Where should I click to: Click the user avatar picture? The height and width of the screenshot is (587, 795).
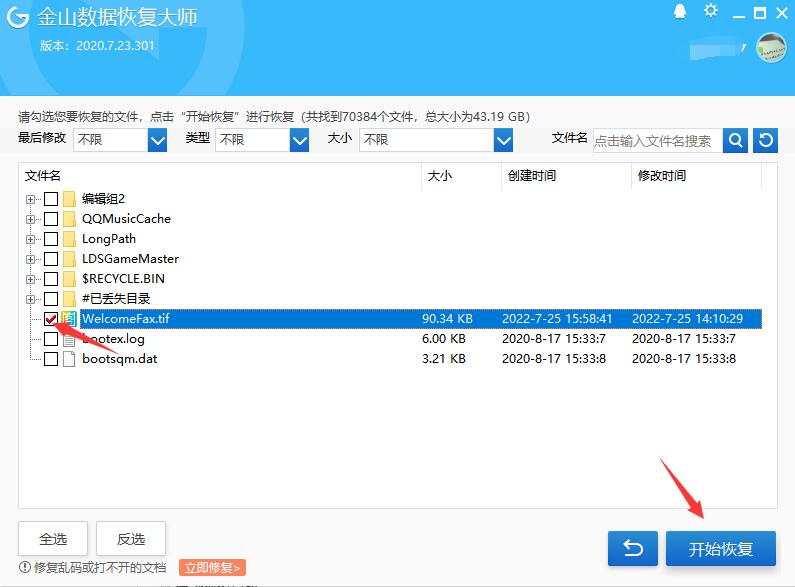(771, 48)
